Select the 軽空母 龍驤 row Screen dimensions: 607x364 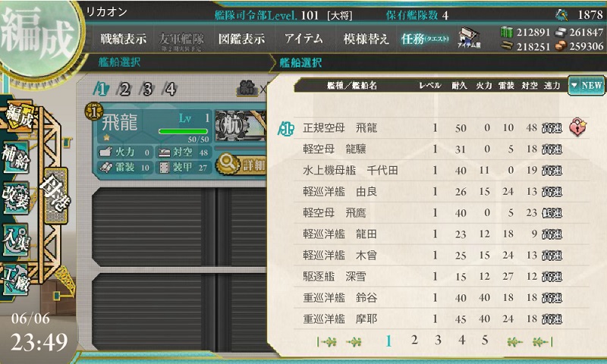(x=442, y=149)
